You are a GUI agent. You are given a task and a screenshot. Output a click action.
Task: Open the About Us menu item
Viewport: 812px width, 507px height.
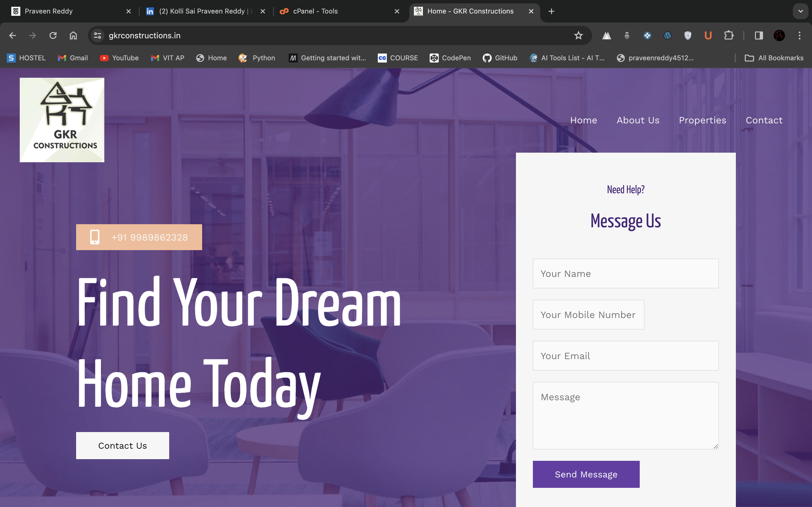[638, 120]
